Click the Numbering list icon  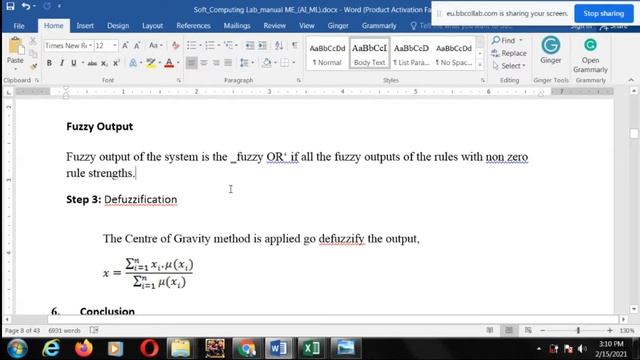coord(210,45)
